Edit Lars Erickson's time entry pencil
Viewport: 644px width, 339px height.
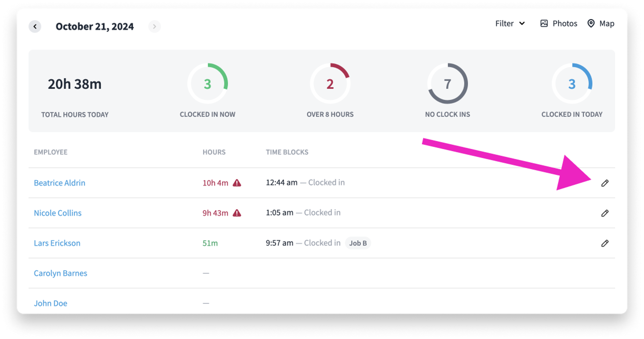[x=605, y=243]
